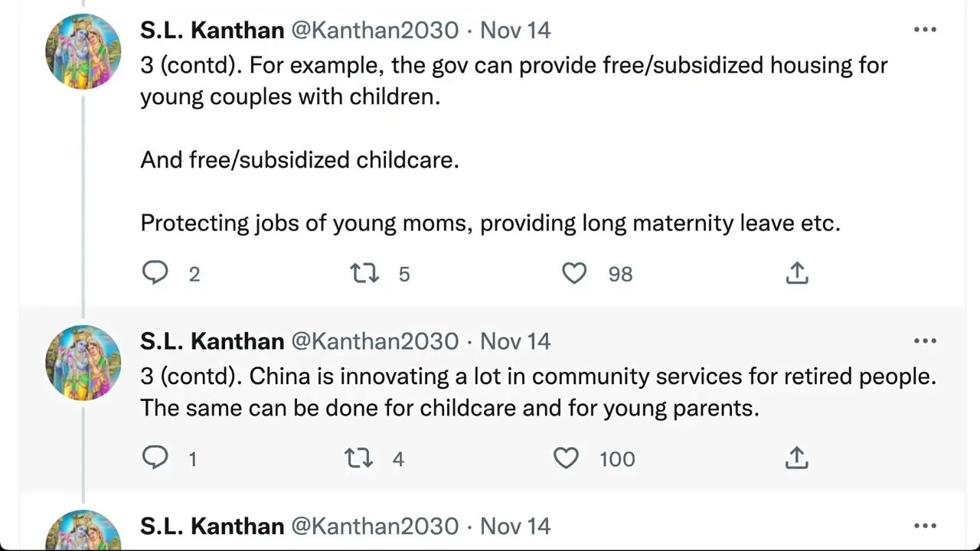Click the third tweet's profile avatar

tap(83, 531)
